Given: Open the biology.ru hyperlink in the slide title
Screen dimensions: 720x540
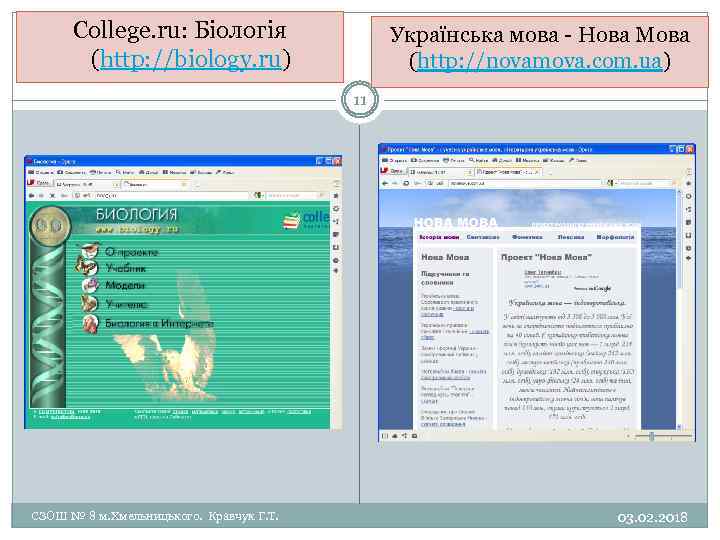Looking at the screenshot, I should [x=191, y=60].
